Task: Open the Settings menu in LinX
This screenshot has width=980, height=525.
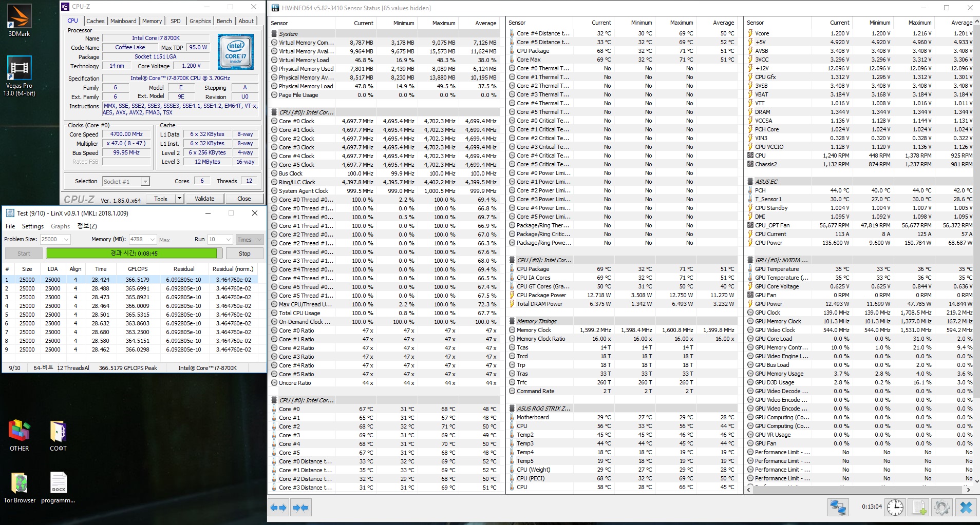Action: (x=33, y=226)
